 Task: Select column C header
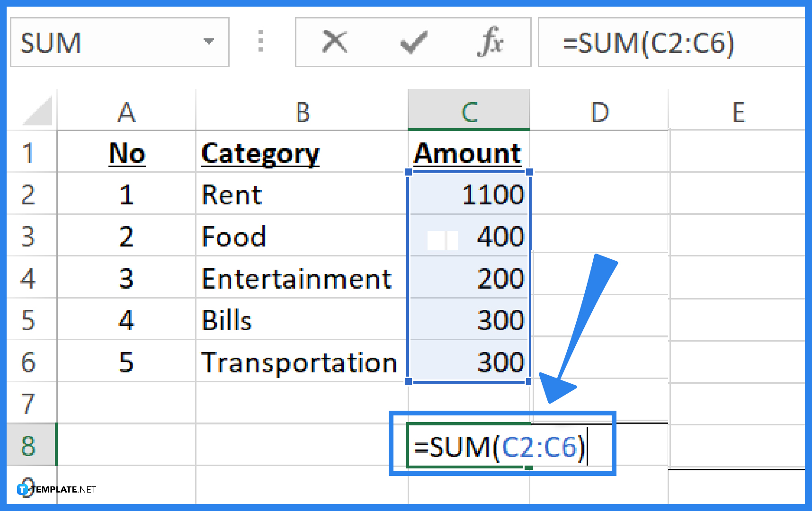(x=469, y=110)
